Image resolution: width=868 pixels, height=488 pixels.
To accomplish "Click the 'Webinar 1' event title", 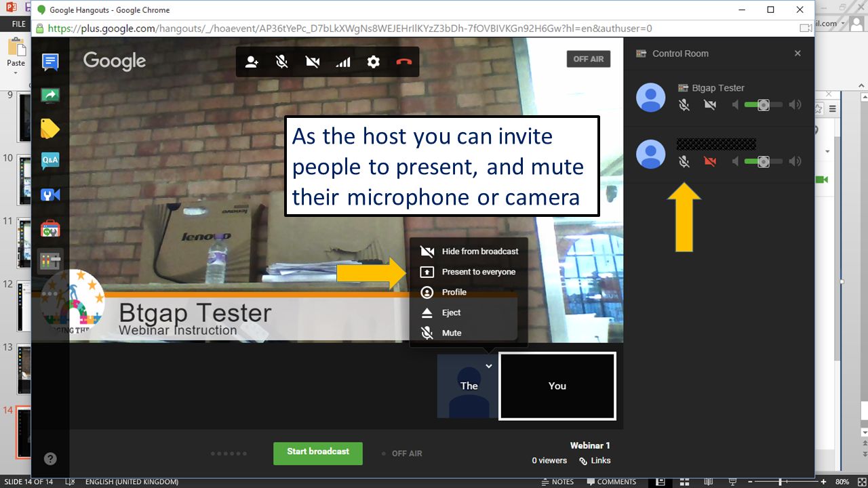I will [590, 446].
